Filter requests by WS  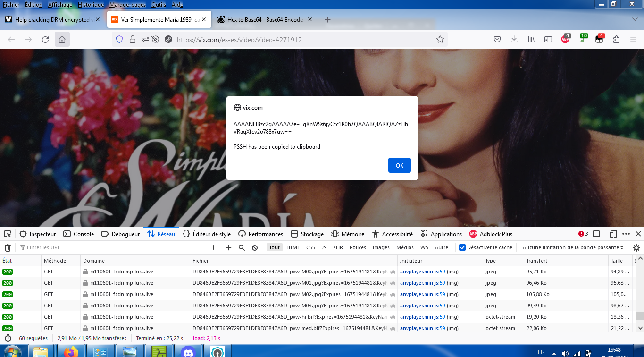(425, 247)
